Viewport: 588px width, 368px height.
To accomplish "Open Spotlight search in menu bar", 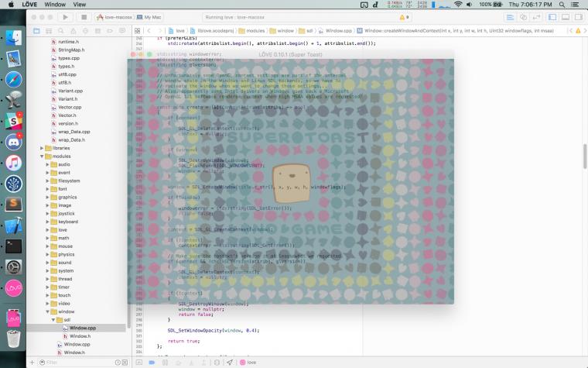I will (x=562, y=5).
